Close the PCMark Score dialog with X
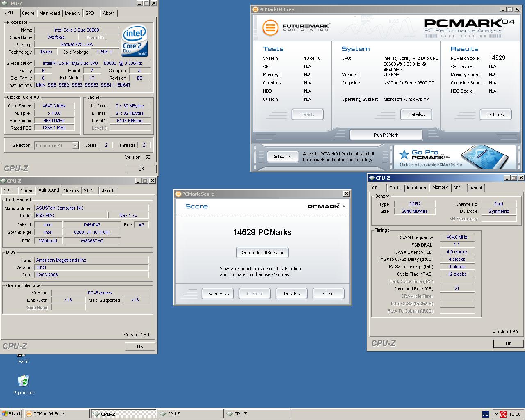Viewport: 525px width, 420px height. point(347,194)
